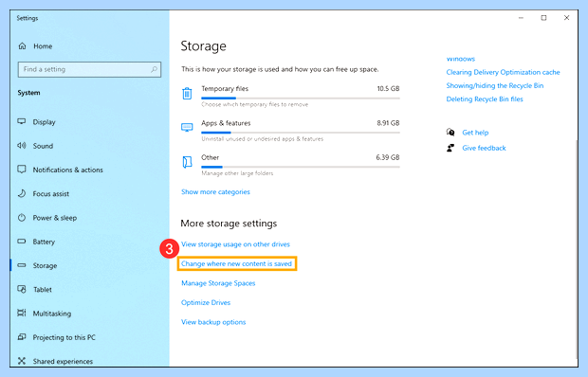Click the Display monitor icon
The height and width of the screenshot is (377, 588).
(22, 121)
